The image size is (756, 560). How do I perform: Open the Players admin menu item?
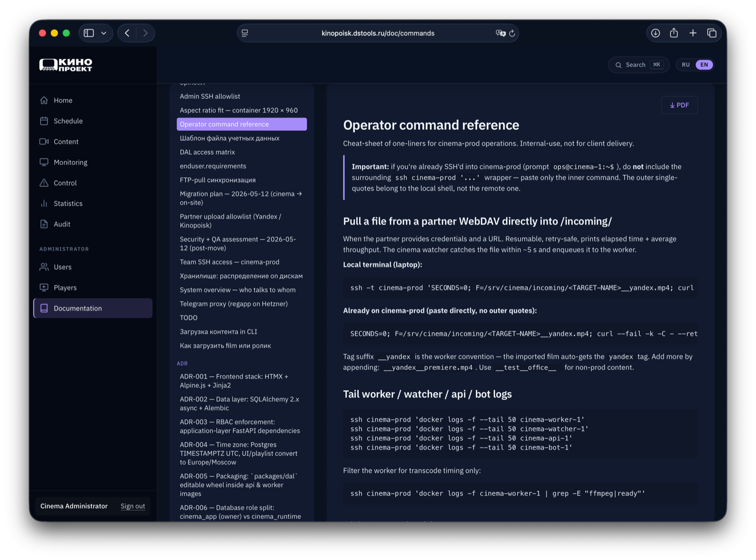(x=93, y=288)
